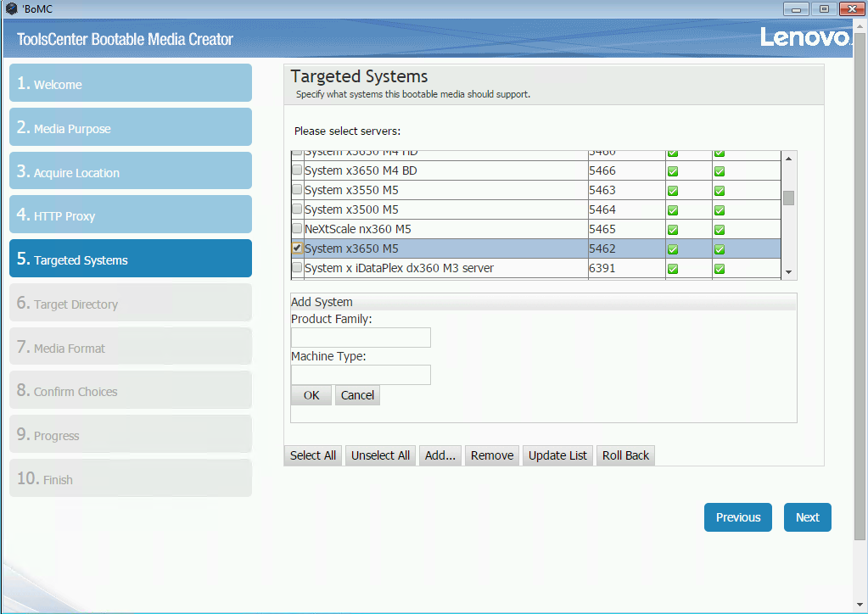Focus the Machine Type input field
This screenshot has height=614, width=868.
click(361, 375)
